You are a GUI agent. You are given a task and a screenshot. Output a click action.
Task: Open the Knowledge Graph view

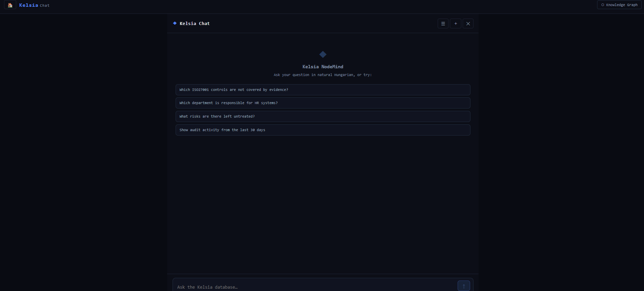[x=619, y=5]
